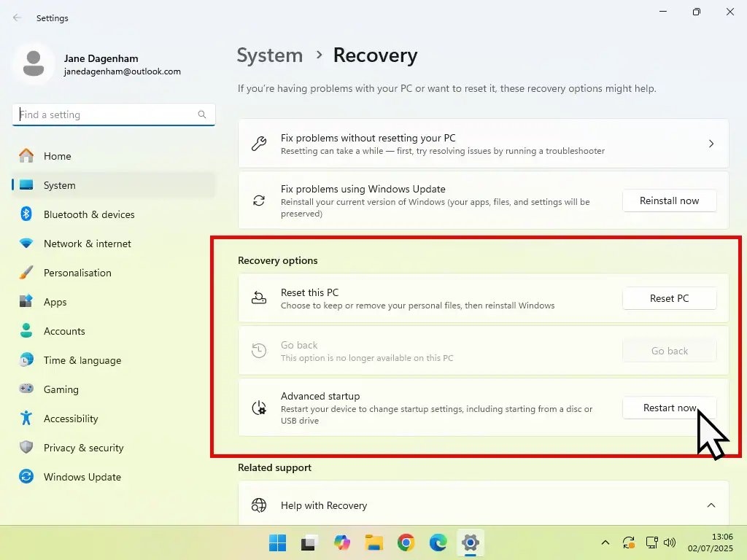This screenshot has width=747, height=560.
Task: Open File Explorer from taskbar
Action: [374, 542]
